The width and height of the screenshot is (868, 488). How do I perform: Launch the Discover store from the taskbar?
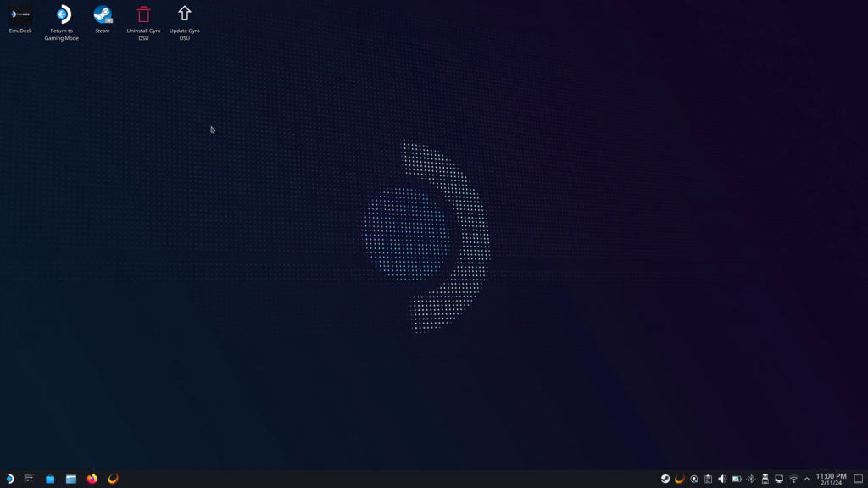[x=50, y=479]
